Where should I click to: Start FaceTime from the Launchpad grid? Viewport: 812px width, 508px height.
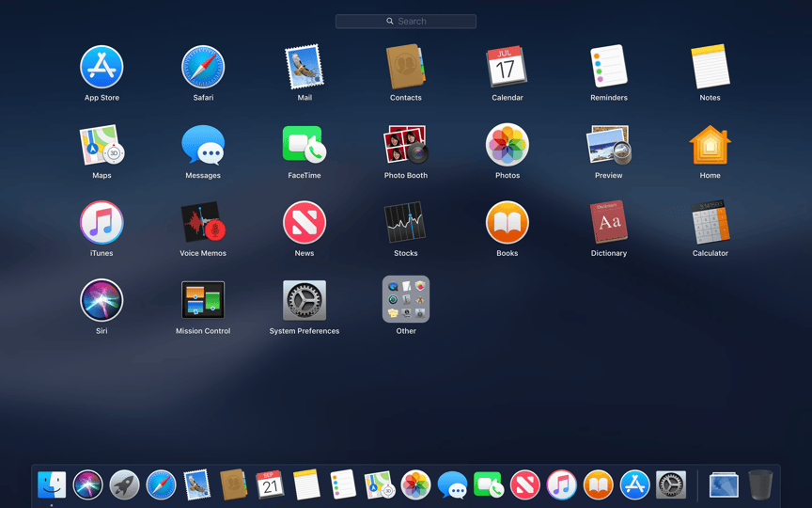[304, 145]
